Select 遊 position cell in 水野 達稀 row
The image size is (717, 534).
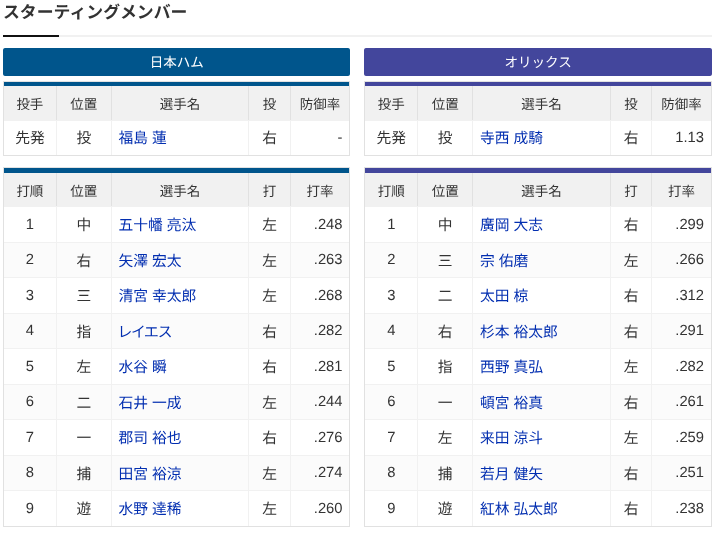click(84, 508)
